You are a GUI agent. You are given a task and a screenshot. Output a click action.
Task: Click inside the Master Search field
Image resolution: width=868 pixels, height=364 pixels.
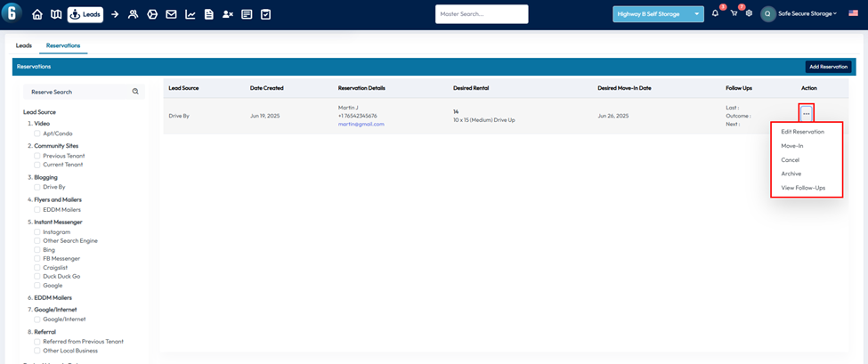tap(481, 14)
